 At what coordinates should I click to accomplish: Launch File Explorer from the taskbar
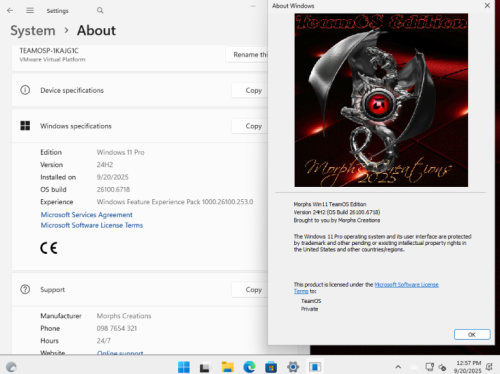[228, 367]
